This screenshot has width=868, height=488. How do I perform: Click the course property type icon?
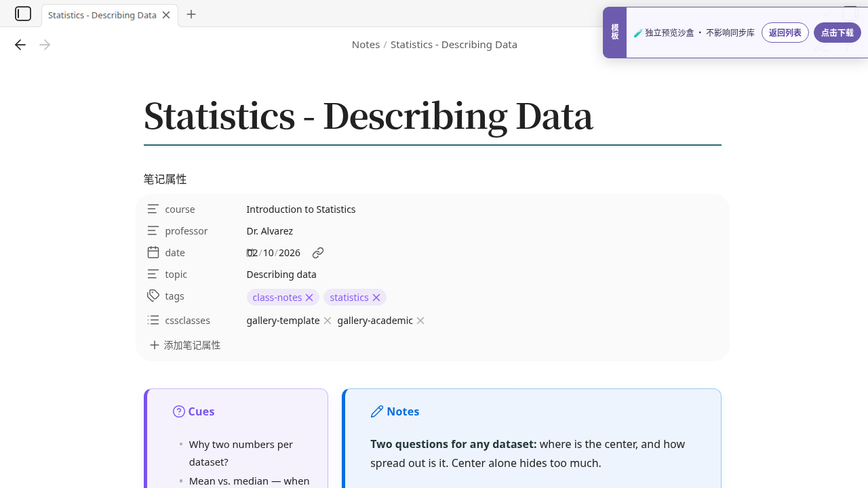[x=153, y=209]
